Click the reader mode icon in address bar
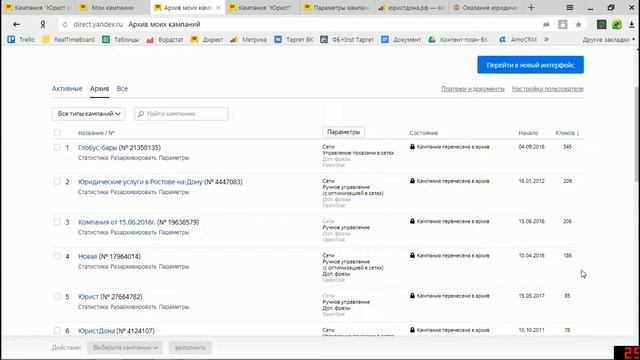 tap(563, 24)
